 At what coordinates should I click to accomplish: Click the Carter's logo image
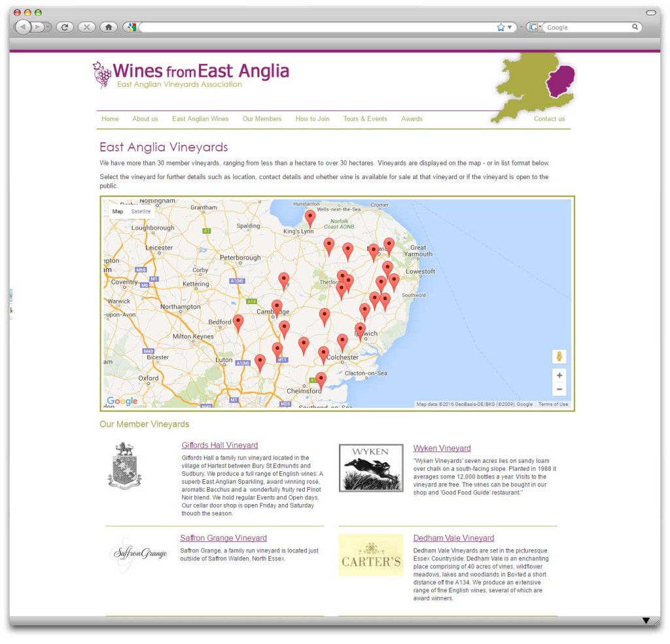pyautogui.click(x=371, y=554)
